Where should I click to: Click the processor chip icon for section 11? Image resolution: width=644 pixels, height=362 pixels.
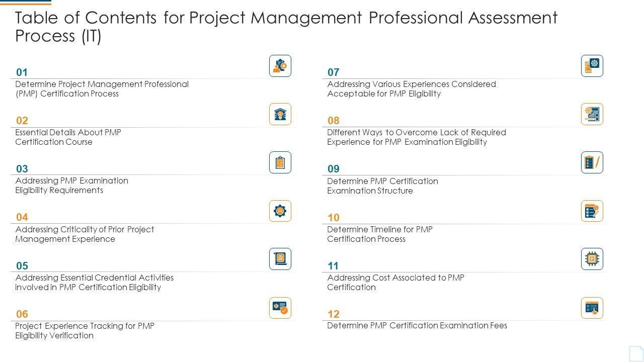(x=592, y=259)
